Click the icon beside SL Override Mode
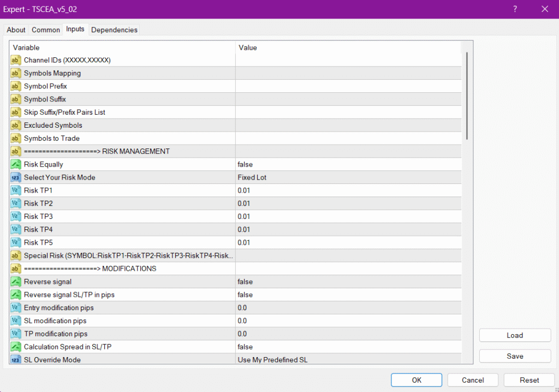Viewport: 559px width, 392px height. tap(16, 360)
